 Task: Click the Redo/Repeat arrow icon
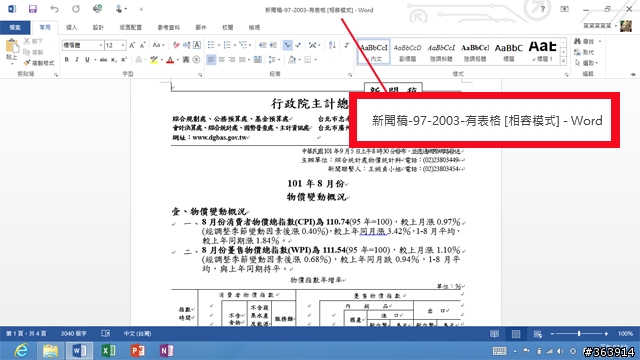(x=76, y=9)
